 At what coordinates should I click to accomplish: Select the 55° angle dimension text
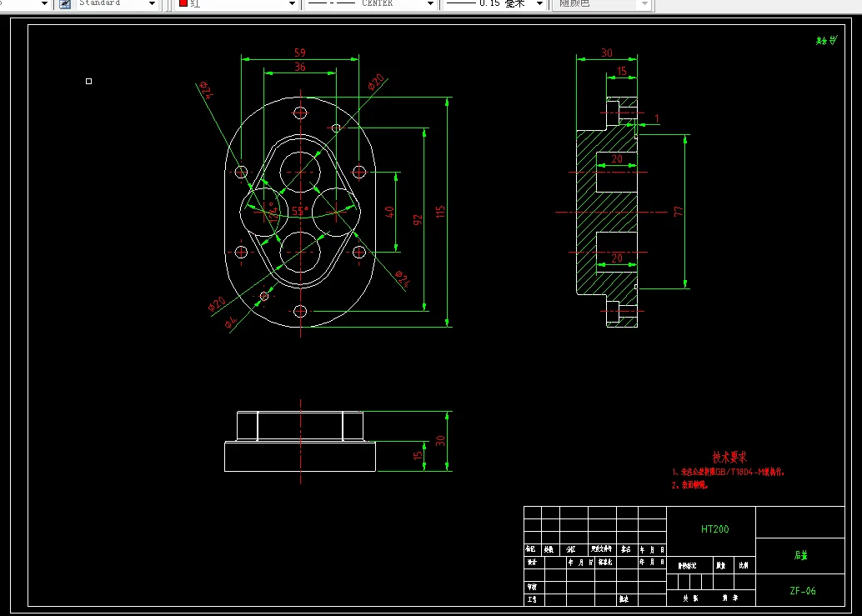(299, 211)
